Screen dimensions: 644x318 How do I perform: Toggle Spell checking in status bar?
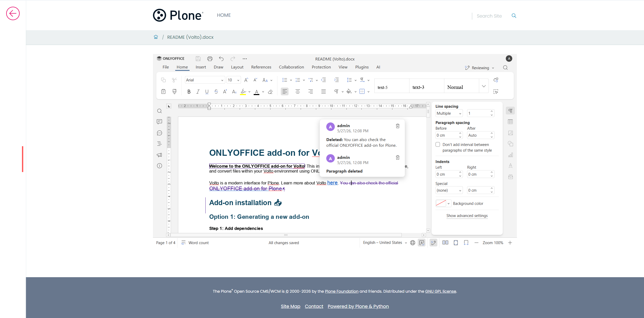coord(422,243)
